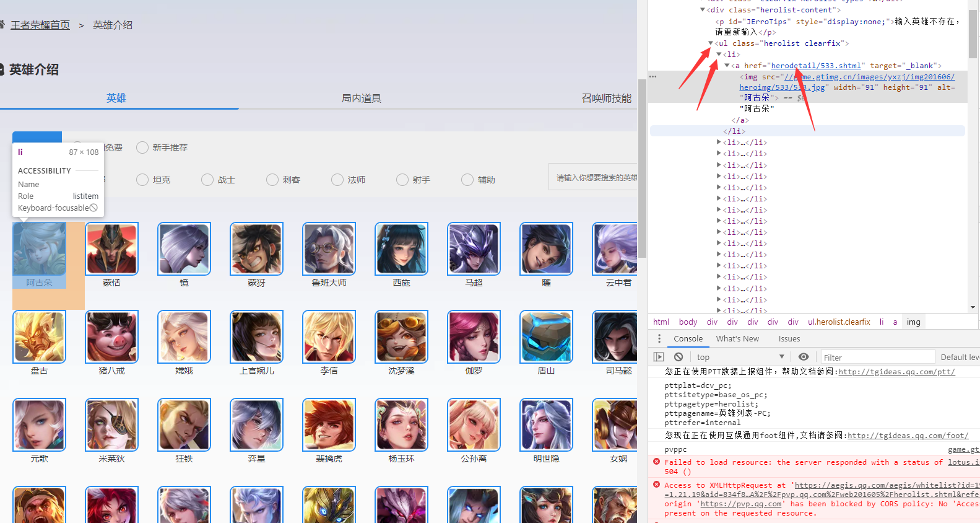980x523 pixels.
Task: Select Issues drawer tab
Action: click(x=789, y=338)
